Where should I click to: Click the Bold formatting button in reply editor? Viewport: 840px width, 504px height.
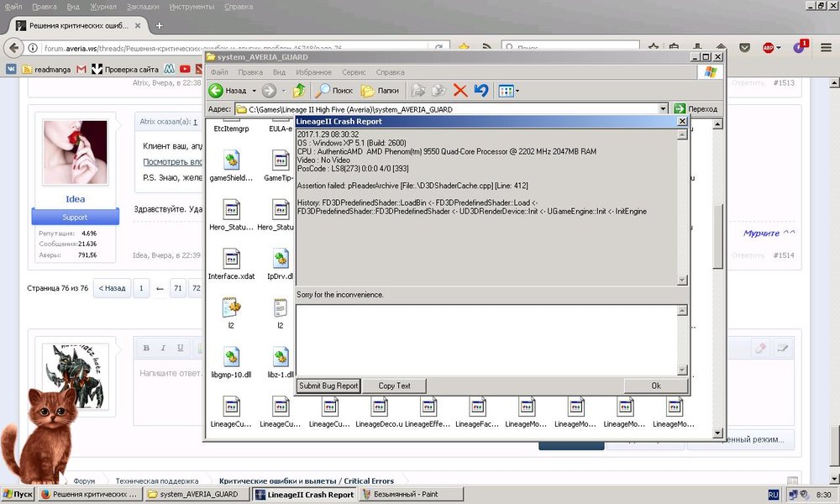point(146,348)
